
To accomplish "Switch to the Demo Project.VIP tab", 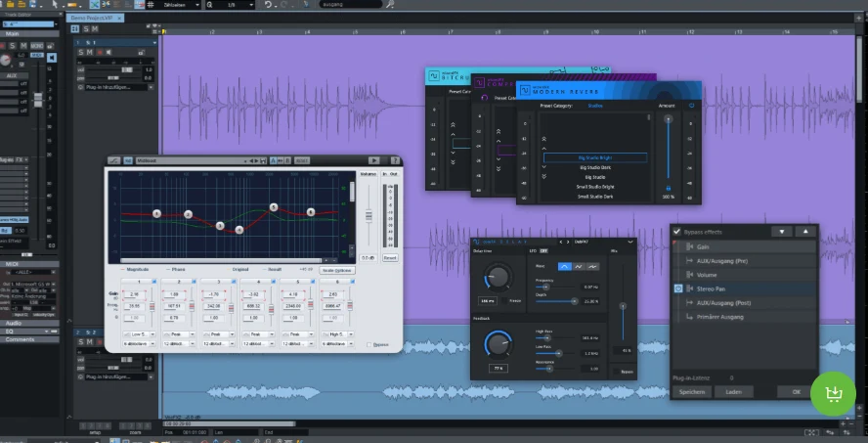I will pyautogui.click(x=95, y=18).
